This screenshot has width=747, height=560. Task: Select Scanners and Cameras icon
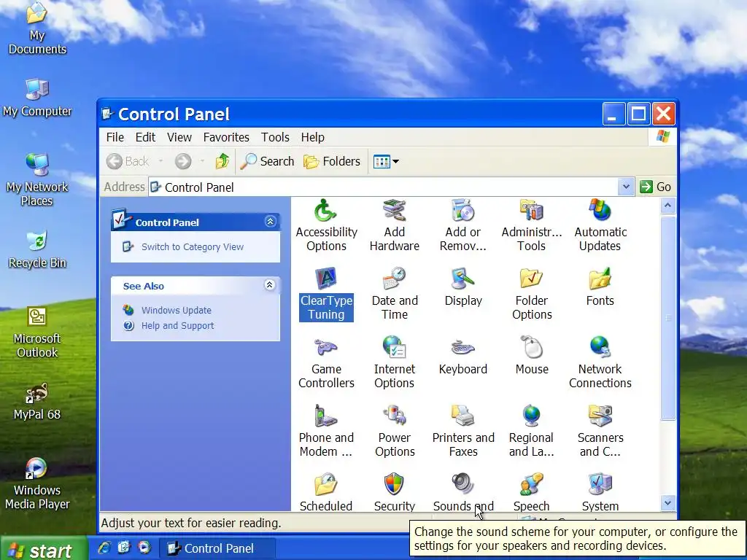pyautogui.click(x=600, y=431)
